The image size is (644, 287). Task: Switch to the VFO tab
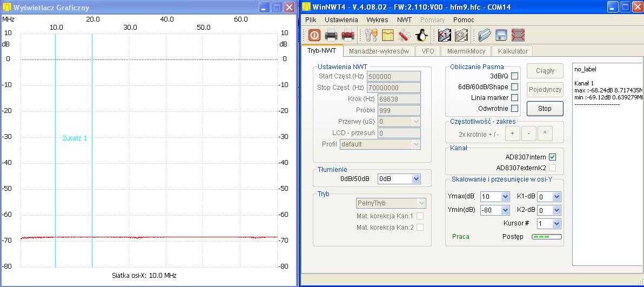click(428, 51)
